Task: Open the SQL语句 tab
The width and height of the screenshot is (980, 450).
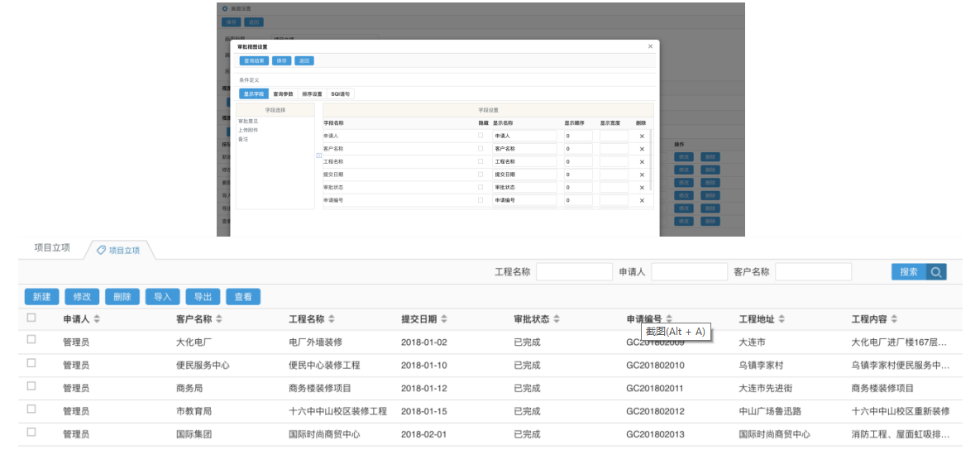Action: (x=341, y=94)
